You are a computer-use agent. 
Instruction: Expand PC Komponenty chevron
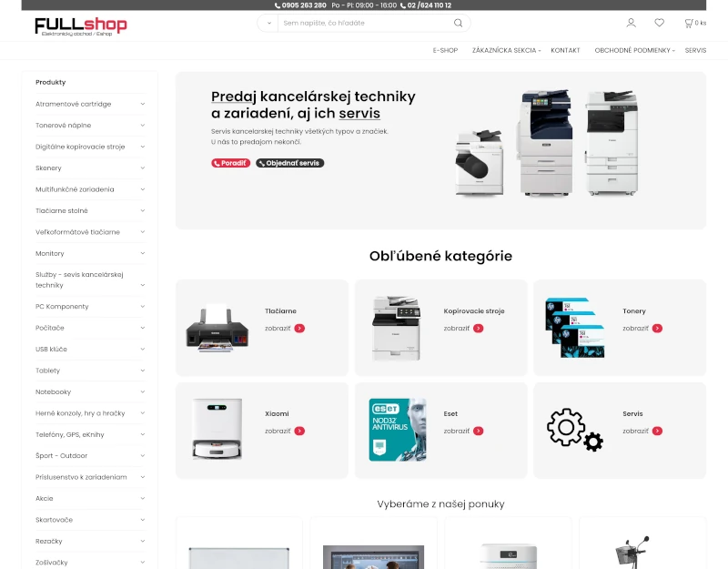click(143, 307)
